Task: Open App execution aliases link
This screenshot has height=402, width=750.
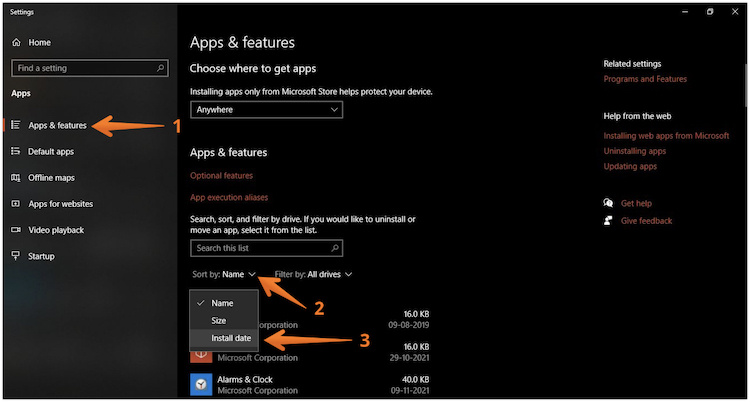Action: tap(229, 197)
